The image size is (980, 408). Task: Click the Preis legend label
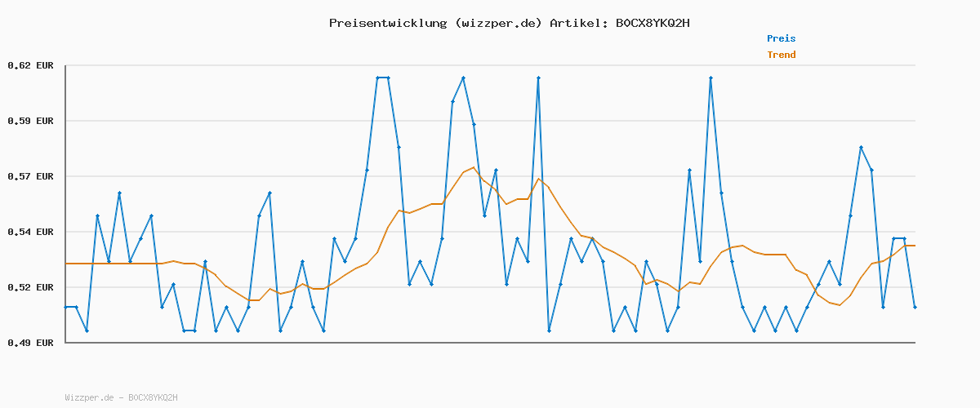[x=781, y=38]
